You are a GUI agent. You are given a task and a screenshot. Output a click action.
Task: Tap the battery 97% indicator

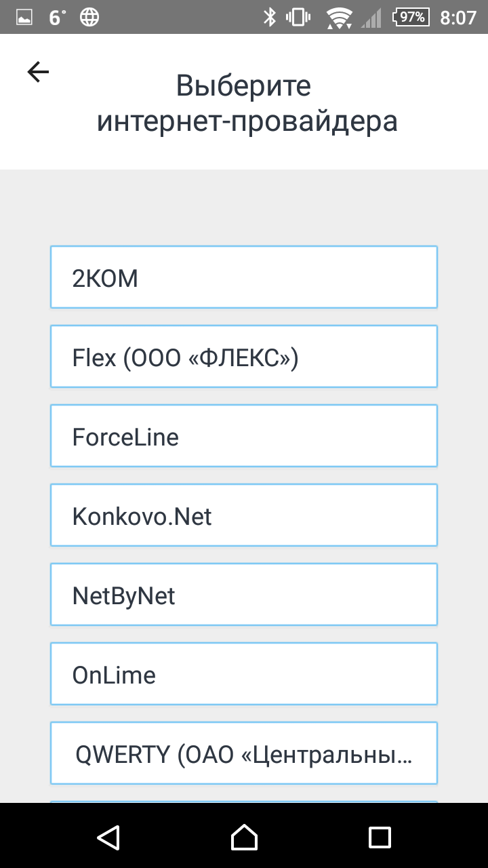(411, 17)
